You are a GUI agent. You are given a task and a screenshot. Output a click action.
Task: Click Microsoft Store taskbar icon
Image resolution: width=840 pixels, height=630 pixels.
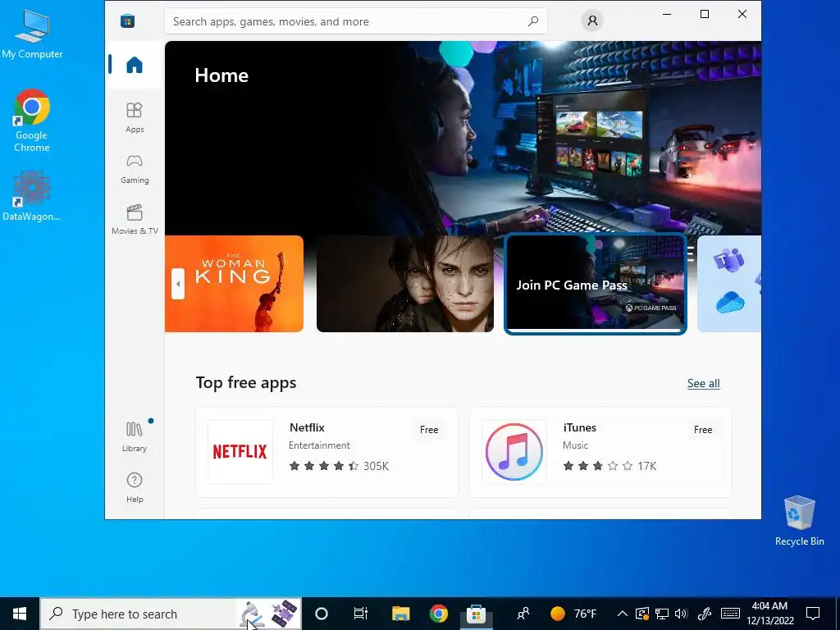tap(477, 614)
